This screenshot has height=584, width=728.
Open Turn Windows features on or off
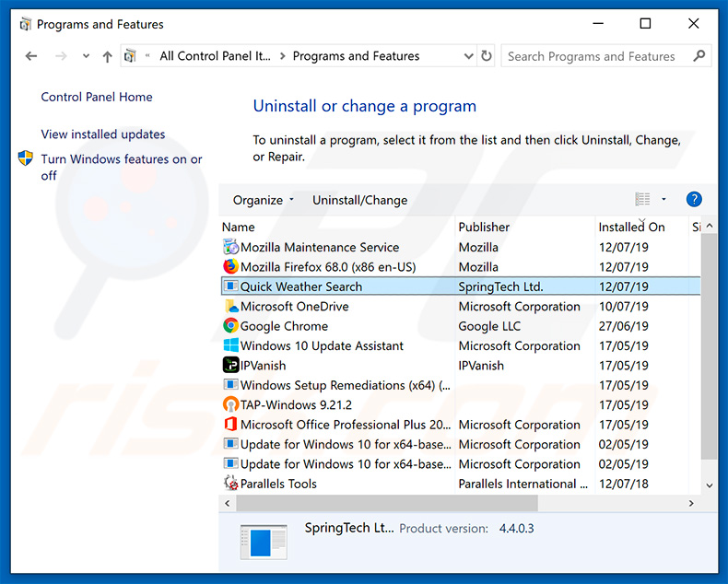click(x=121, y=167)
